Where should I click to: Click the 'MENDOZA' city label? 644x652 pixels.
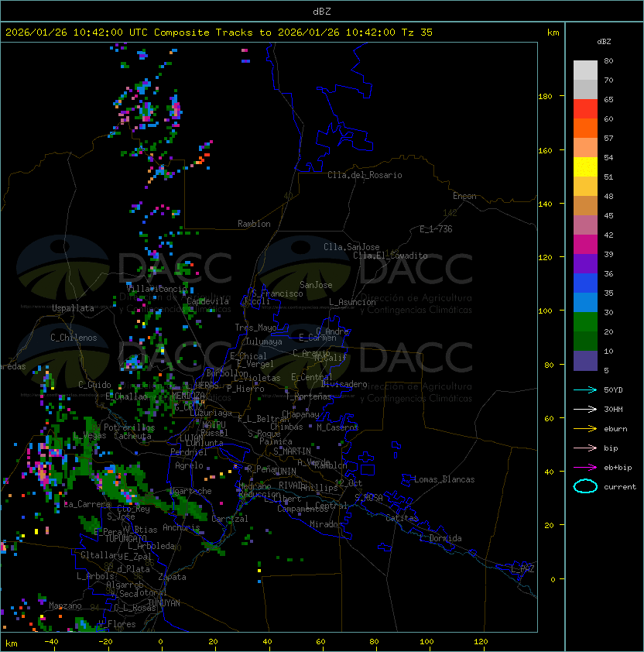[x=188, y=395]
